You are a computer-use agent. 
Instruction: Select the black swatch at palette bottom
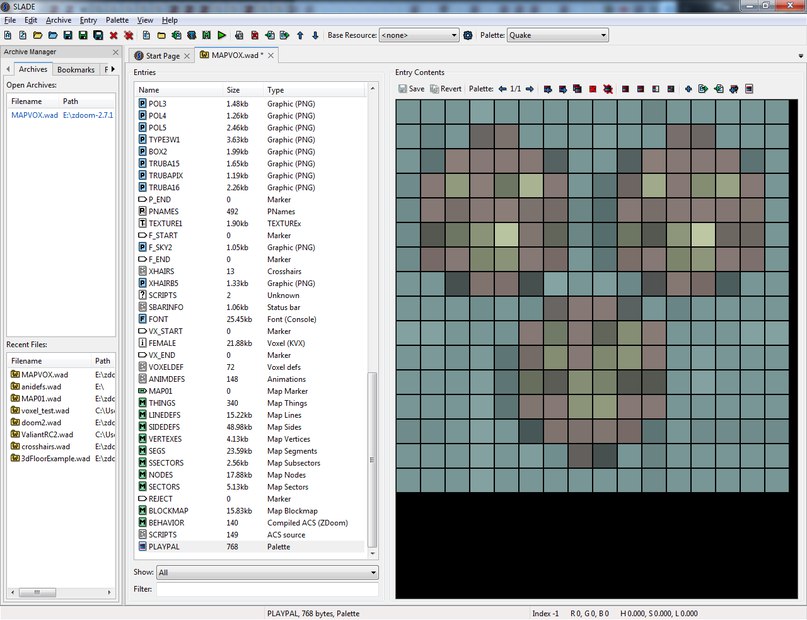pos(592,545)
